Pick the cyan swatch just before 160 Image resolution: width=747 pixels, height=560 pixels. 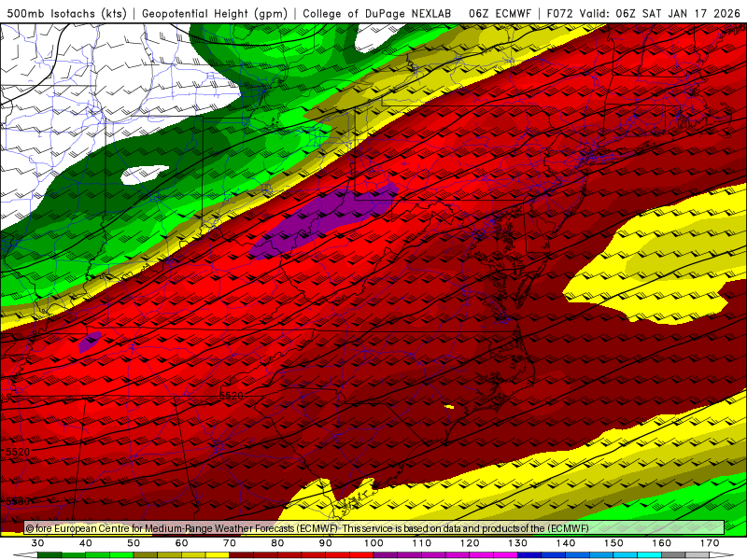tap(650, 555)
